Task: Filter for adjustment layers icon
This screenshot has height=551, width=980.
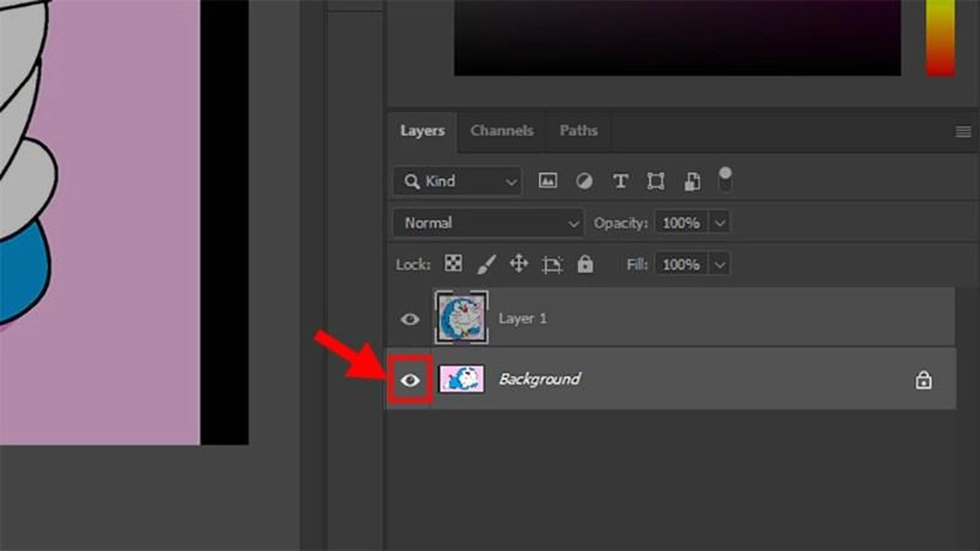Action: coord(584,181)
